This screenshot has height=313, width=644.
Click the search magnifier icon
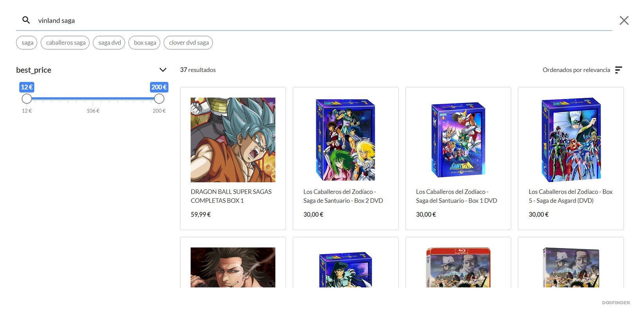pyautogui.click(x=26, y=20)
